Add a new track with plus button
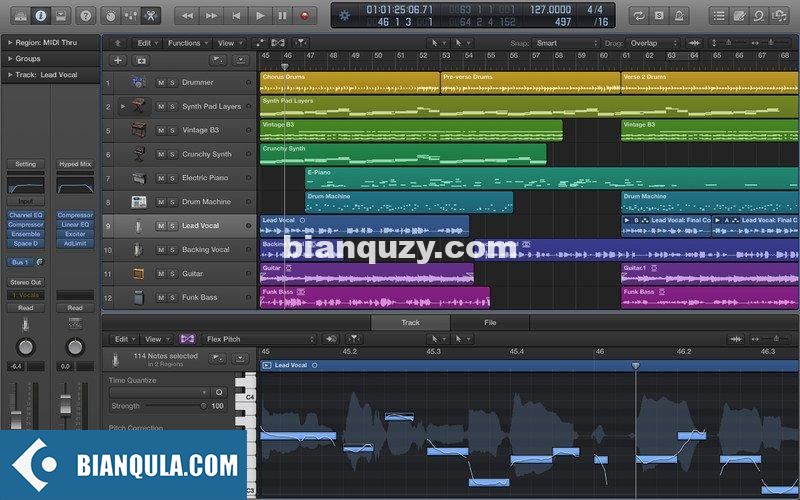This screenshot has width=800, height=500. pos(118,60)
